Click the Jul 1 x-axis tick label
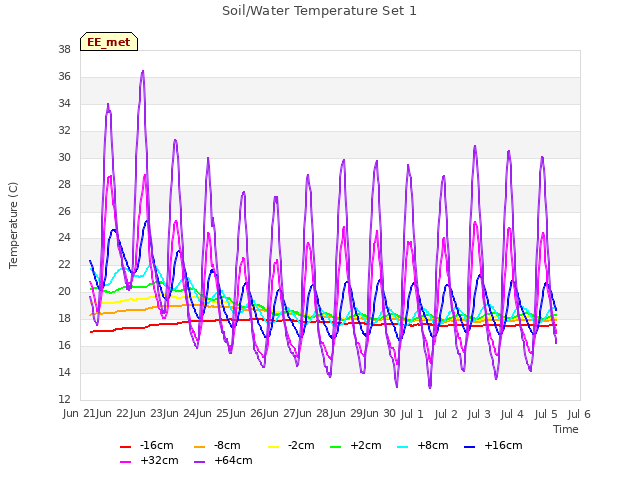 coord(412,414)
